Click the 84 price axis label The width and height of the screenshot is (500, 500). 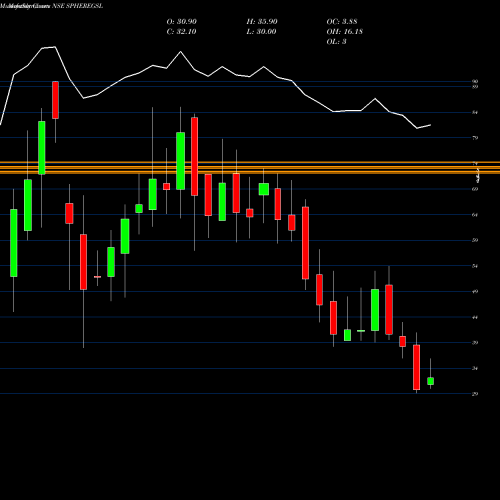(x=475, y=113)
